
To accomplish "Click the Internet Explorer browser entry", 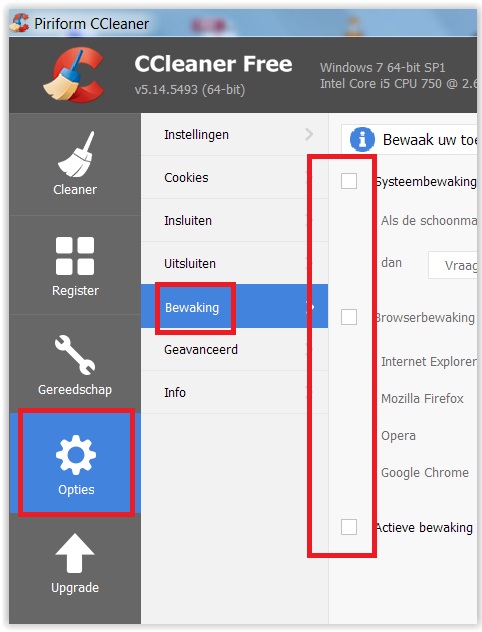I will coord(429,362).
